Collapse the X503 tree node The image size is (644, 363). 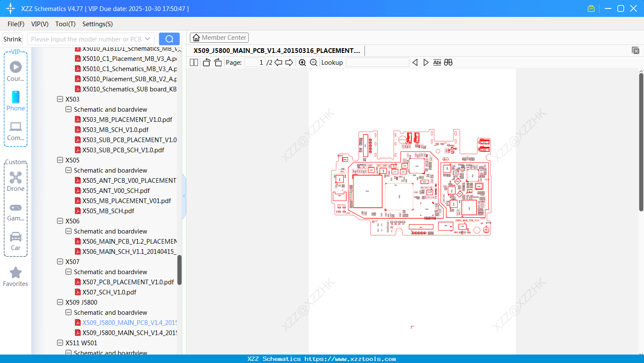click(60, 99)
